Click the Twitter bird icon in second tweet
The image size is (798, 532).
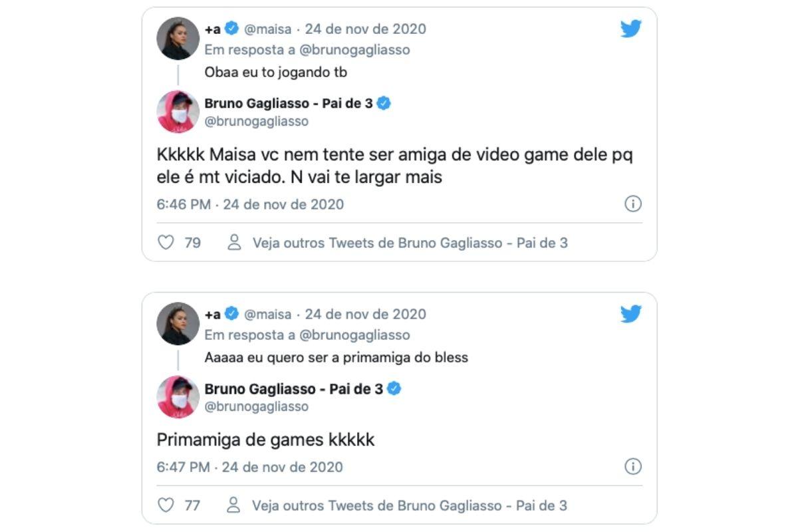coord(630,314)
